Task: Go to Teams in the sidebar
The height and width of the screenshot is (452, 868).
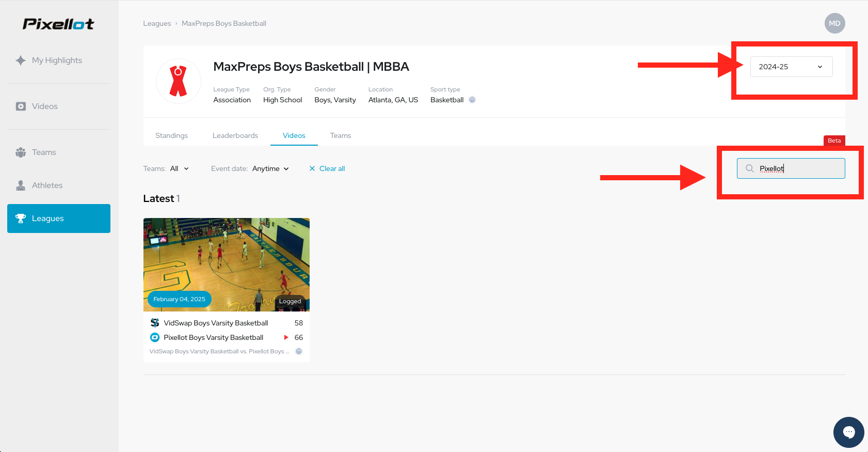Action: point(59,152)
